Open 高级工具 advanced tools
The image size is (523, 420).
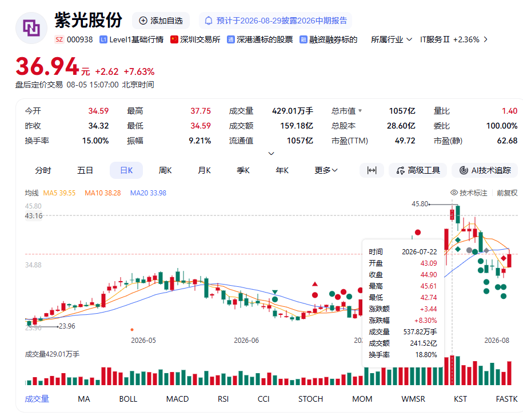418,170
